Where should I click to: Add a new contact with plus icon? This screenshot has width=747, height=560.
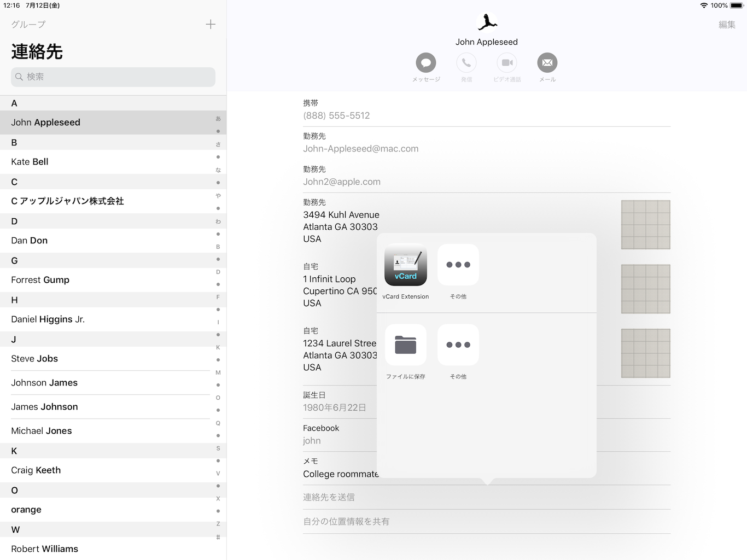(211, 25)
